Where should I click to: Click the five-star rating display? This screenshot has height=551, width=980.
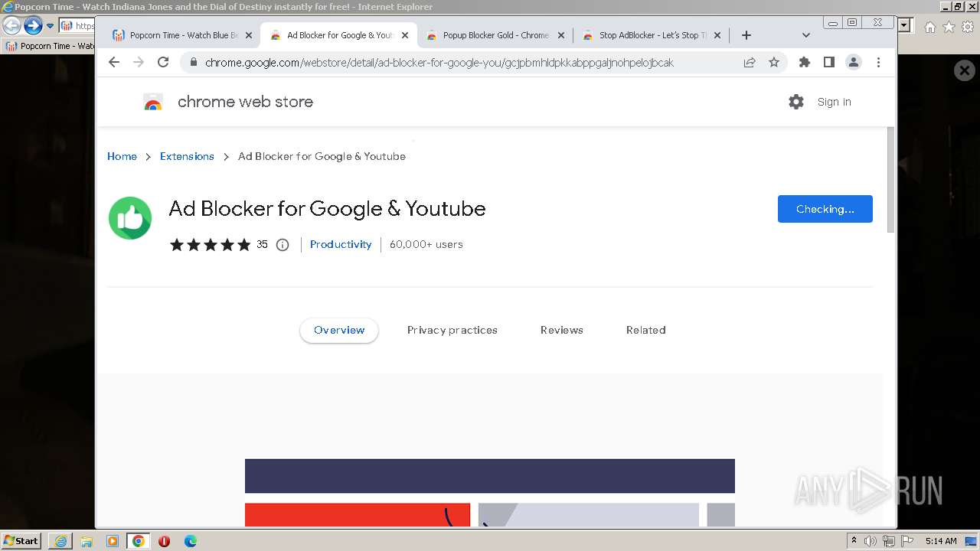pyautogui.click(x=211, y=245)
